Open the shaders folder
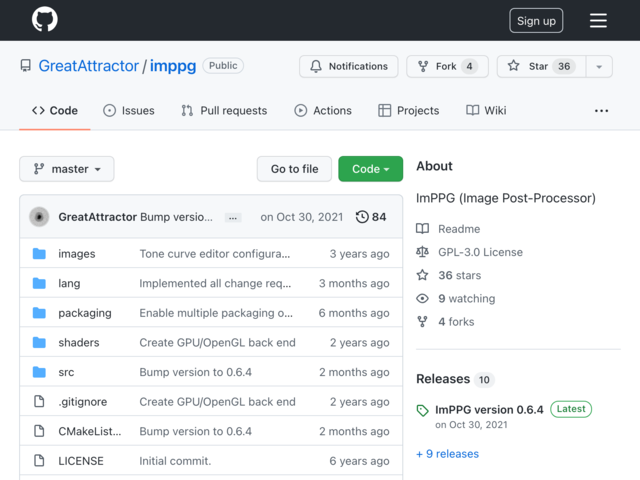The height and width of the screenshot is (480, 640). point(79,342)
